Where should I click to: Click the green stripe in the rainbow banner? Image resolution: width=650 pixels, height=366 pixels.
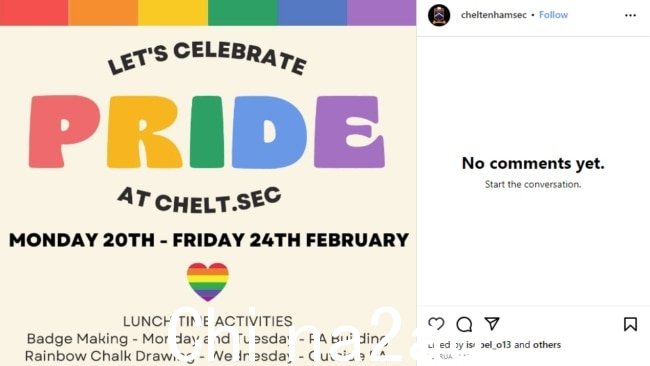pos(243,12)
